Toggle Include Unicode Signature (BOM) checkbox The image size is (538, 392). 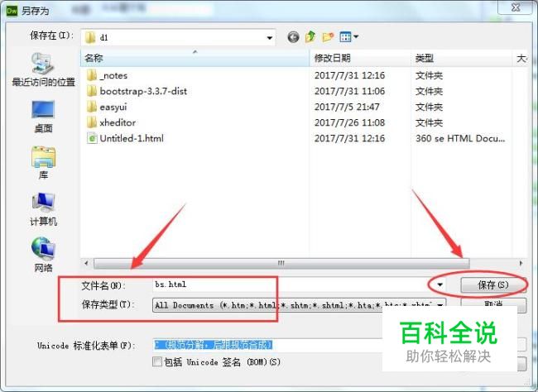[x=157, y=361]
